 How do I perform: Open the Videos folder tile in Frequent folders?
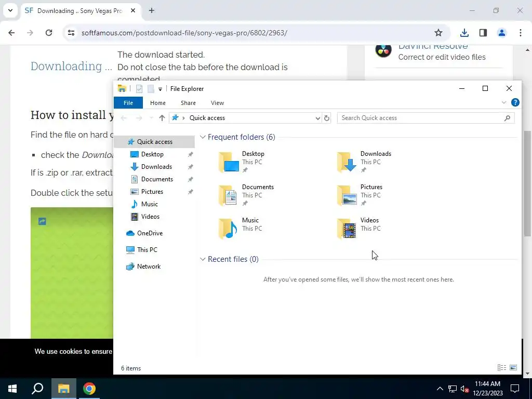[x=358, y=228]
